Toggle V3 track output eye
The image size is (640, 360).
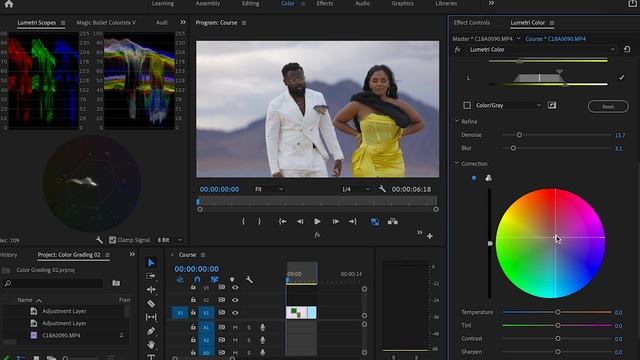(x=235, y=287)
